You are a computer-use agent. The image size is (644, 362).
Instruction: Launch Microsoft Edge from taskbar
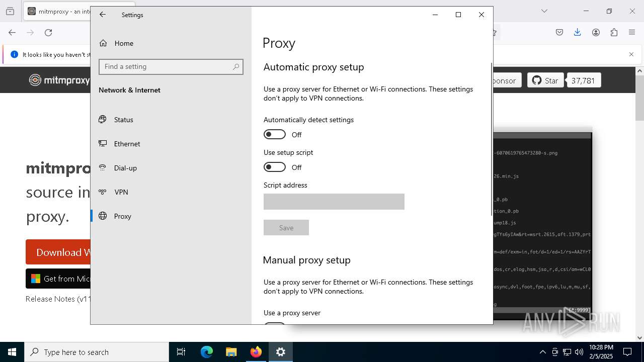[207, 352]
